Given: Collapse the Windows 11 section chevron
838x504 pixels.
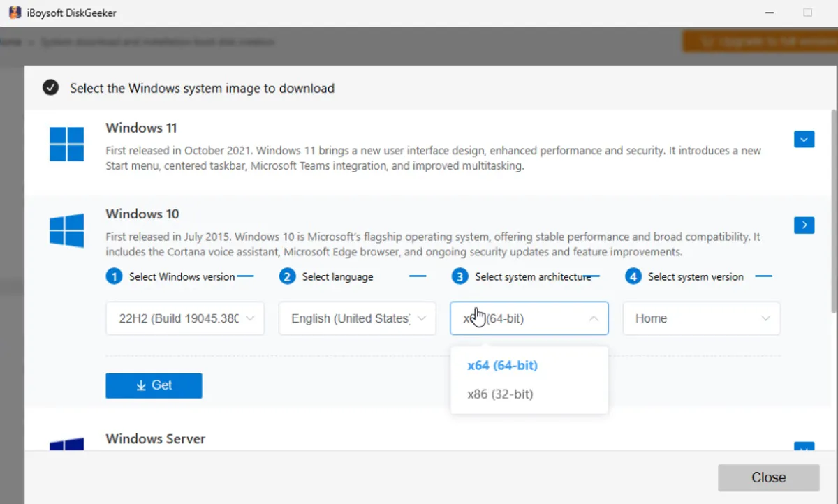Looking at the screenshot, I should click(x=804, y=139).
